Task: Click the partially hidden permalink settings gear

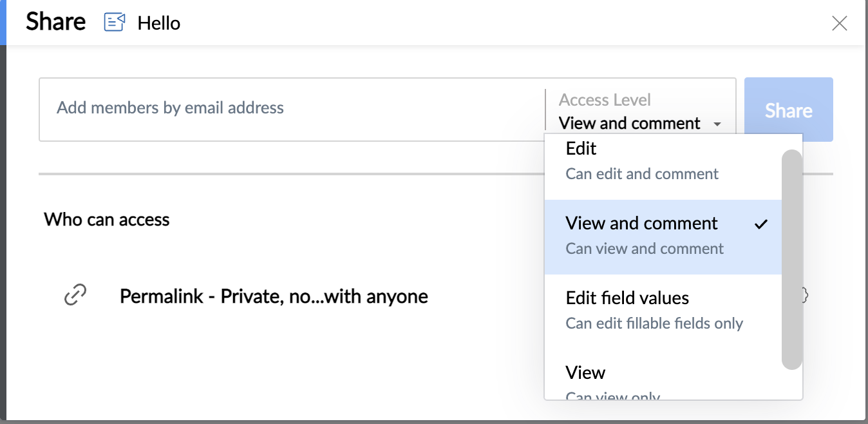Action: [805, 296]
